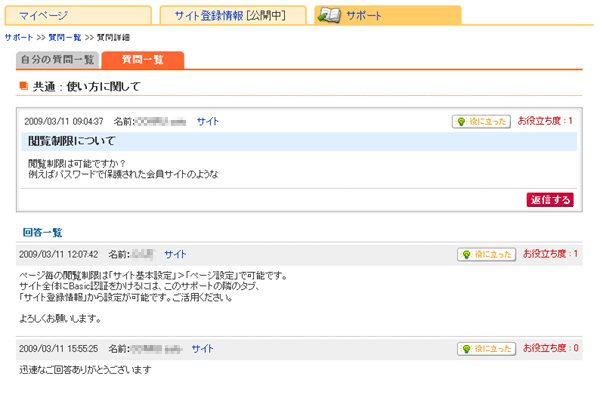Open サイト link of 12:07:42 answer
The image size is (600, 398).
(175, 254)
